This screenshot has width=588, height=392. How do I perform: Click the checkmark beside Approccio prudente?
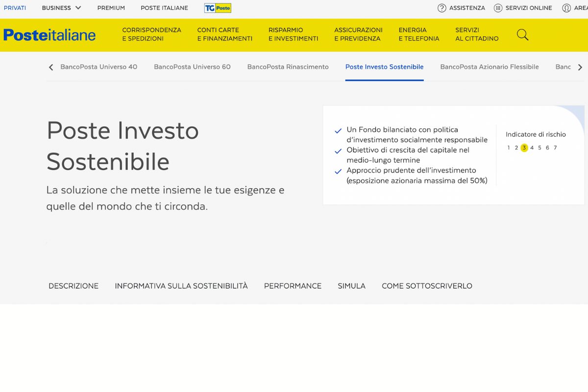338,171
